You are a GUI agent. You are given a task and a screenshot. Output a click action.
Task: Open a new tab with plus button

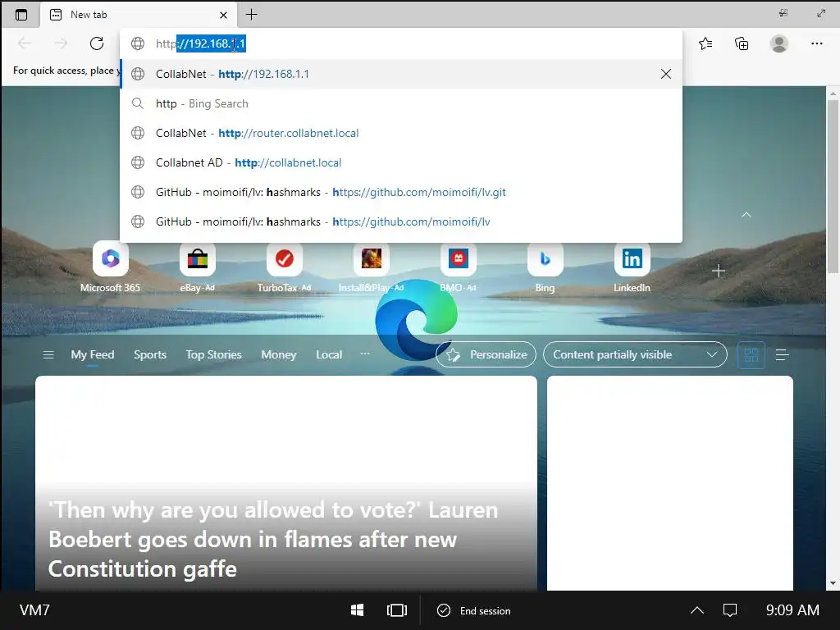pyautogui.click(x=251, y=15)
